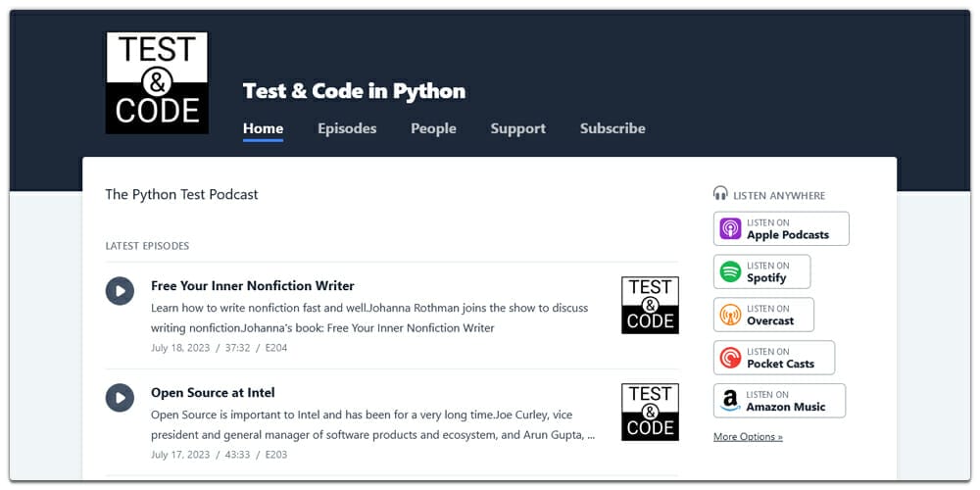Open the Open Source at Intel title link

(213, 393)
